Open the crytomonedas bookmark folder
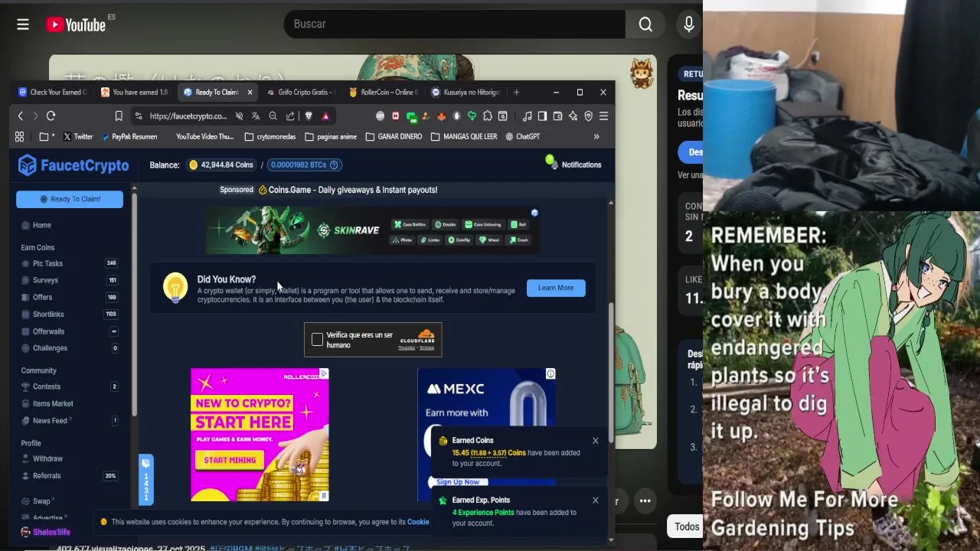The width and height of the screenshot is (980, 551). (270, 137)
